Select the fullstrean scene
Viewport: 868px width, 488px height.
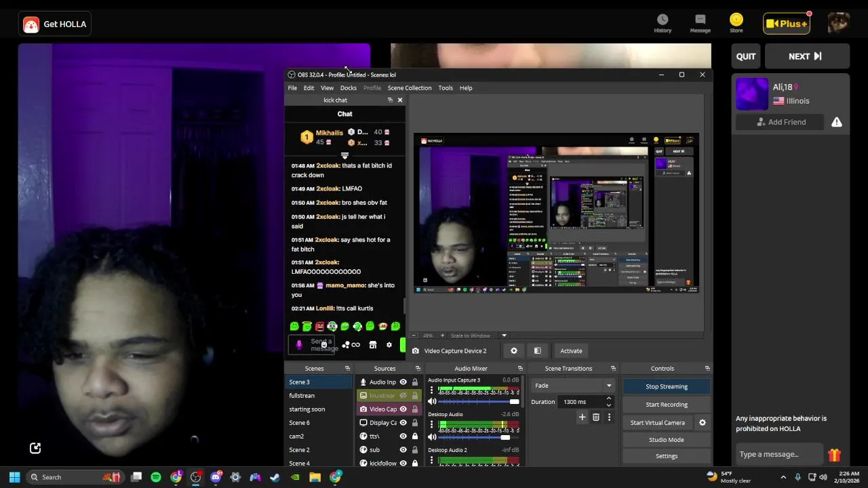tap(319, 396)
